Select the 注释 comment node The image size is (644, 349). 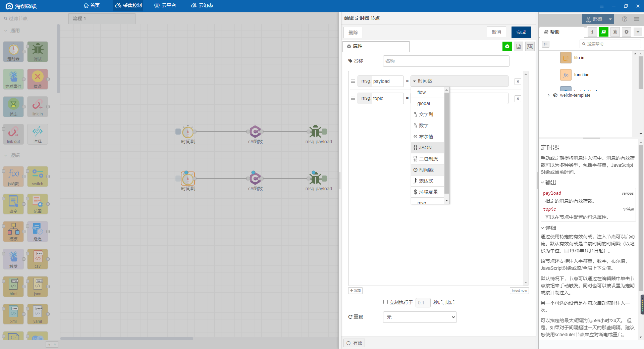(38, 134)
